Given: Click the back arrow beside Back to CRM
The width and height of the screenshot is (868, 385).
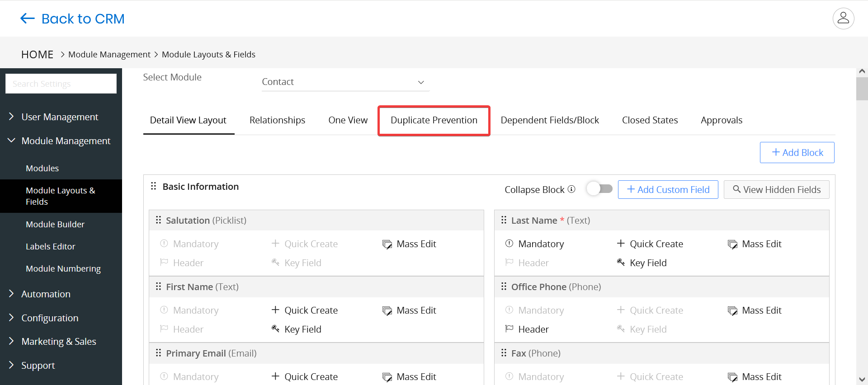Looking at the screenshot, I should pyautogui.click(x=28, y=19).
